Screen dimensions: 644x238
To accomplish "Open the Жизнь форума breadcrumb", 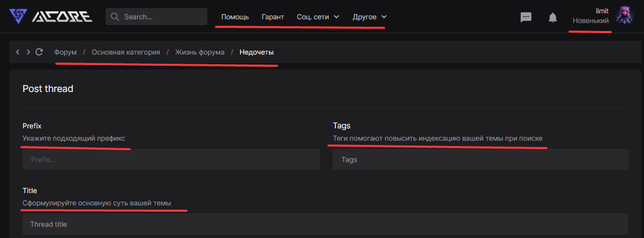I will pyautogui.click(x=200, y=52).
